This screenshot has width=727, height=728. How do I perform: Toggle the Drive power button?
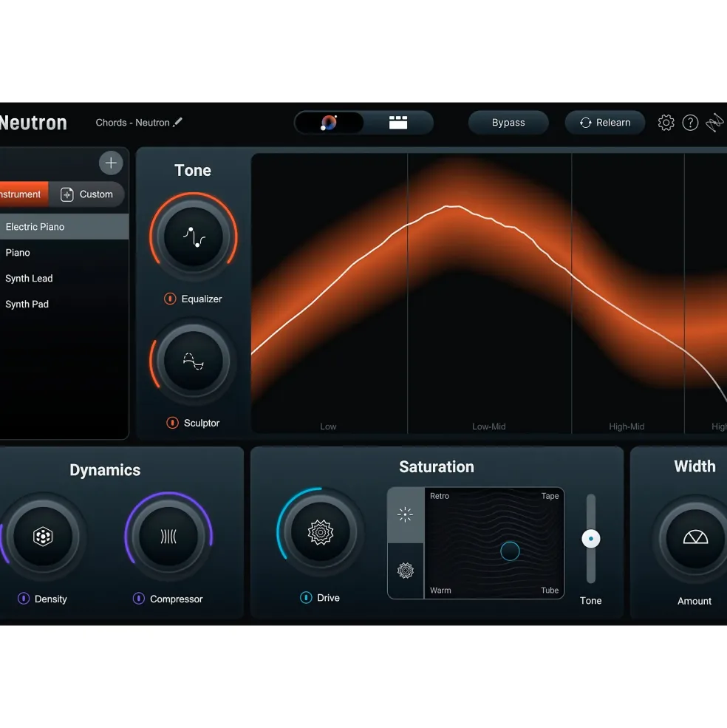(306, 597)
